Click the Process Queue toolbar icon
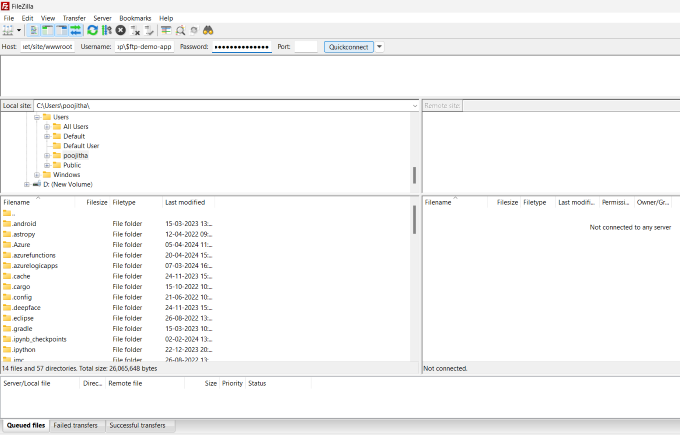Screen dimensions: 680x435 click(106, 31)
